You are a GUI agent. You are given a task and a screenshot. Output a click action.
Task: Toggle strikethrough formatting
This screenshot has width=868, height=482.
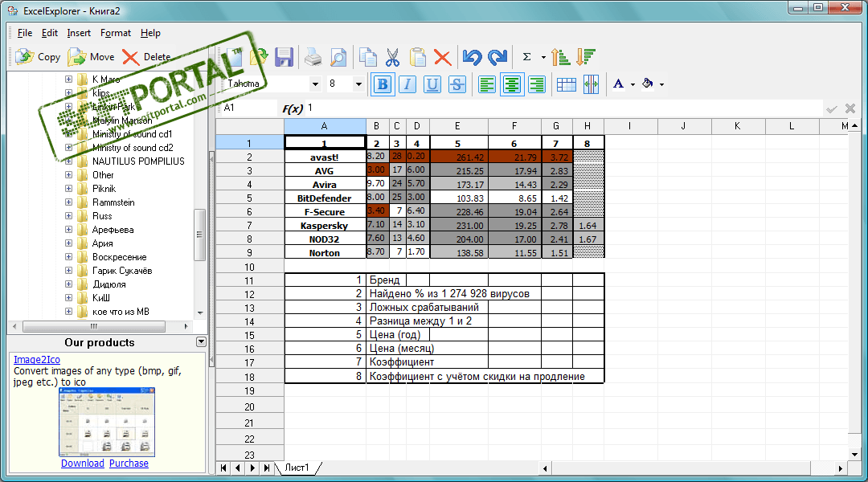(x=457, y=84)
